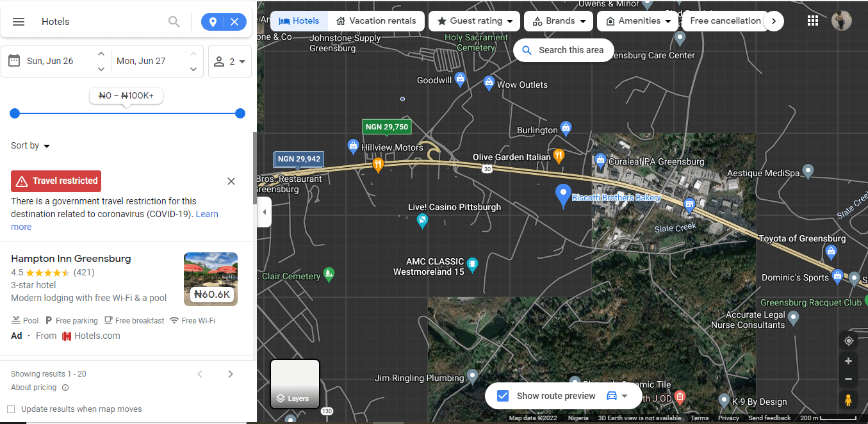Go to previous results page
Screen dimensions: 868x424
(x=200, y=374)
